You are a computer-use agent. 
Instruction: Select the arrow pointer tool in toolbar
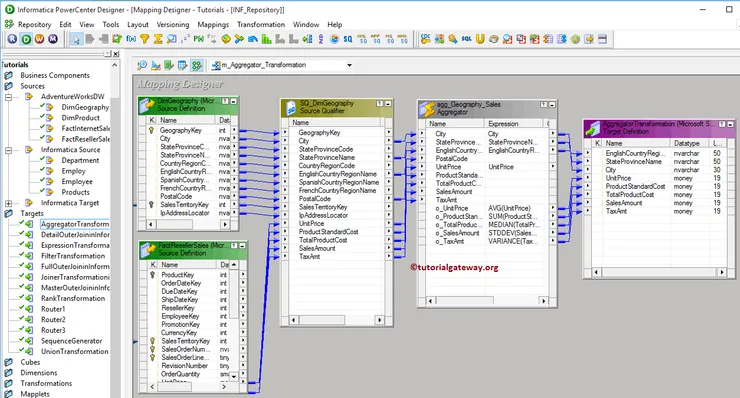76,40
